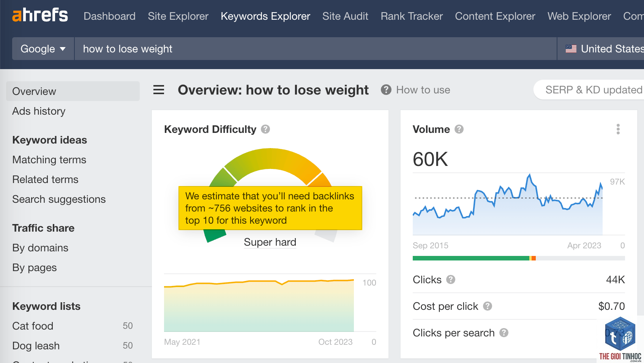Click the backlinks estimate tooltip
Image resolution: width=644 pixels, height=363 pixels.
[x=270, y=208]
